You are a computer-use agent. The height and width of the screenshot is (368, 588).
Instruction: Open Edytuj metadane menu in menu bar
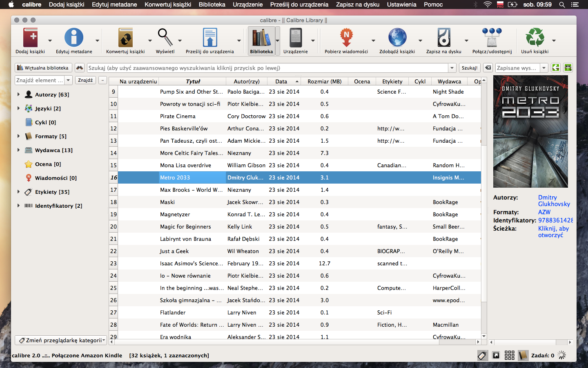click(x=114, y=4)
